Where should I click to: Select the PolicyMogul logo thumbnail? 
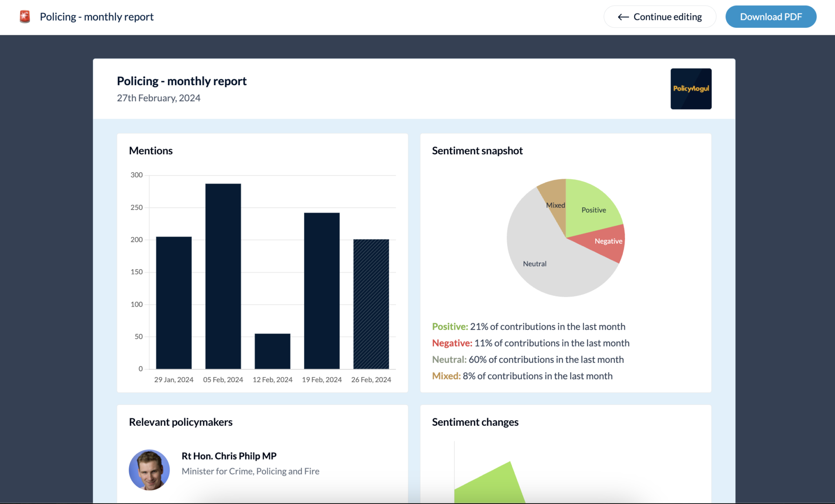[691, 88]
